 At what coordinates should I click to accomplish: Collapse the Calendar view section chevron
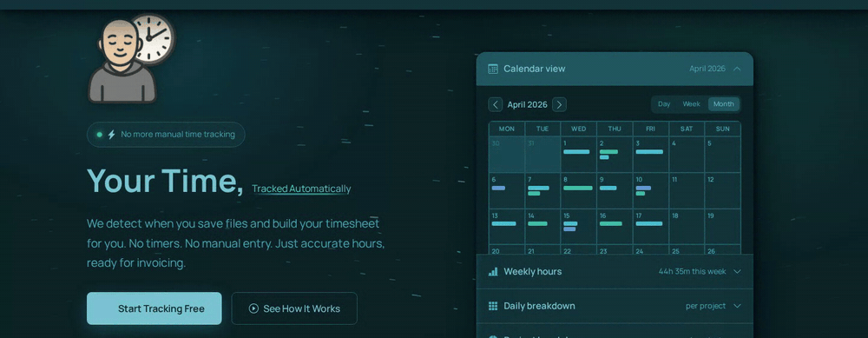[737, 69]
